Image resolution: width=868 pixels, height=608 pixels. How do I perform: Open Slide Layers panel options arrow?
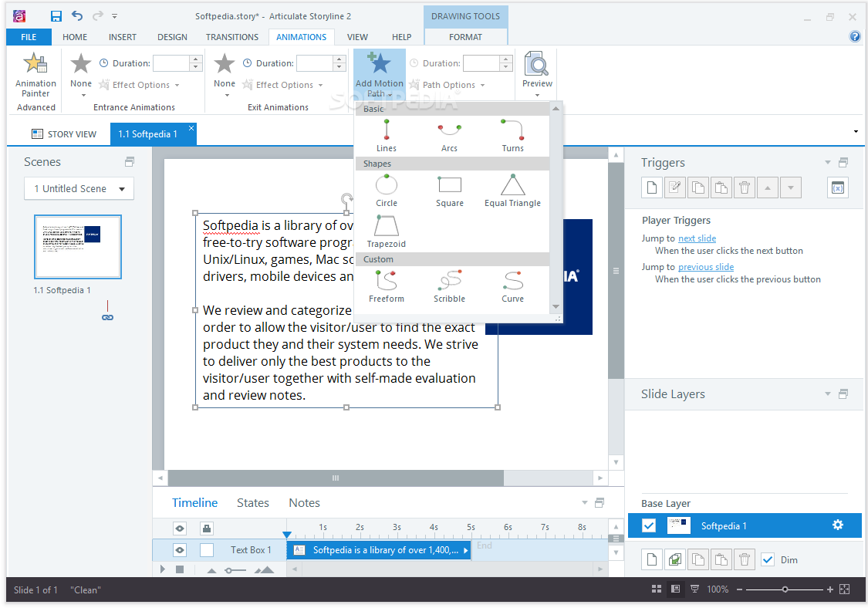[x=828, y=394]
